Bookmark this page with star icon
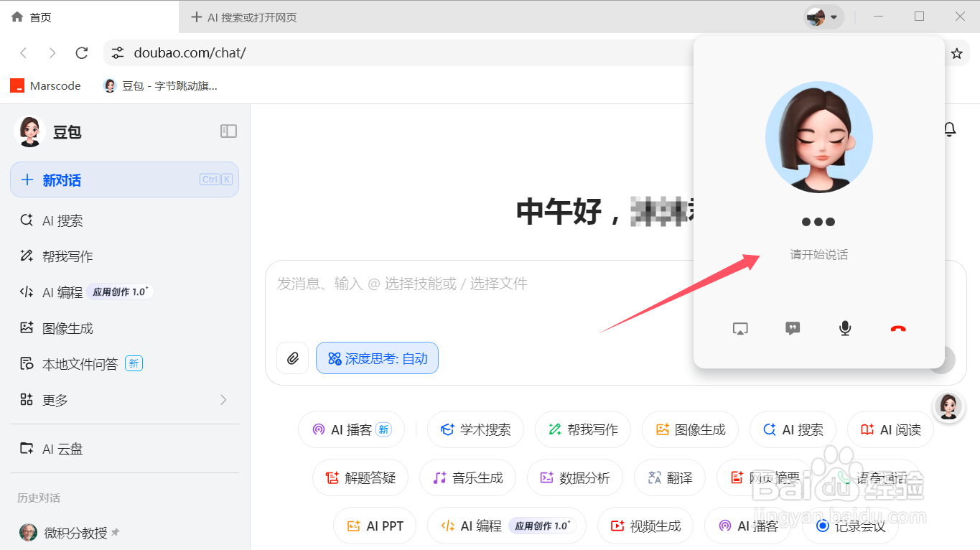Viewport: 980px width, 550px height. point(956,53)
